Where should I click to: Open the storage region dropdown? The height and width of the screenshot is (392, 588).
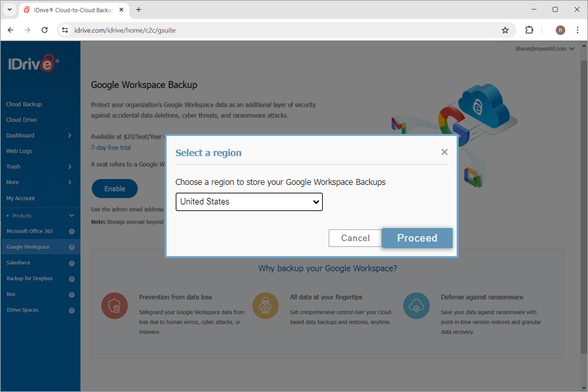pos(249,202)
